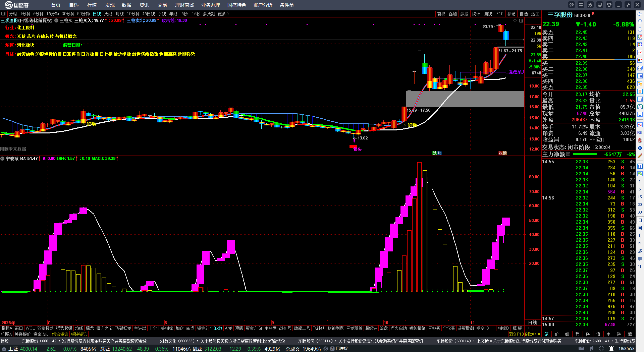644x352 pixels.
Task: Click the crosshair target icon in status bar
Action: 602,349
